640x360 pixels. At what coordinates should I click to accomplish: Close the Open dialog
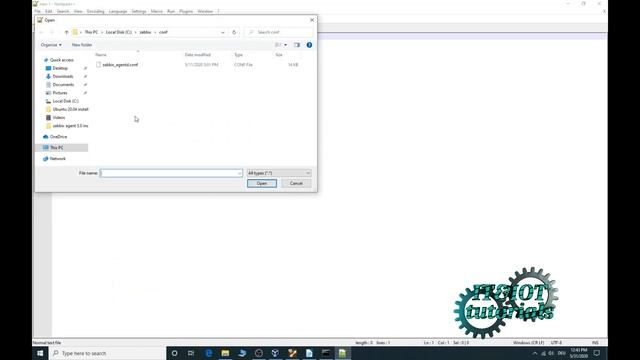pos(312,20)
